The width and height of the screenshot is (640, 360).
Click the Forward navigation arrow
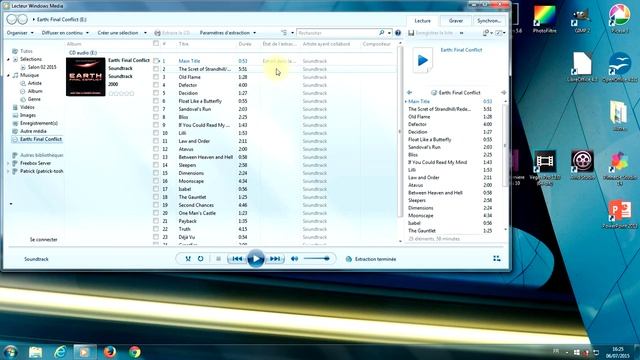(22, 19)
